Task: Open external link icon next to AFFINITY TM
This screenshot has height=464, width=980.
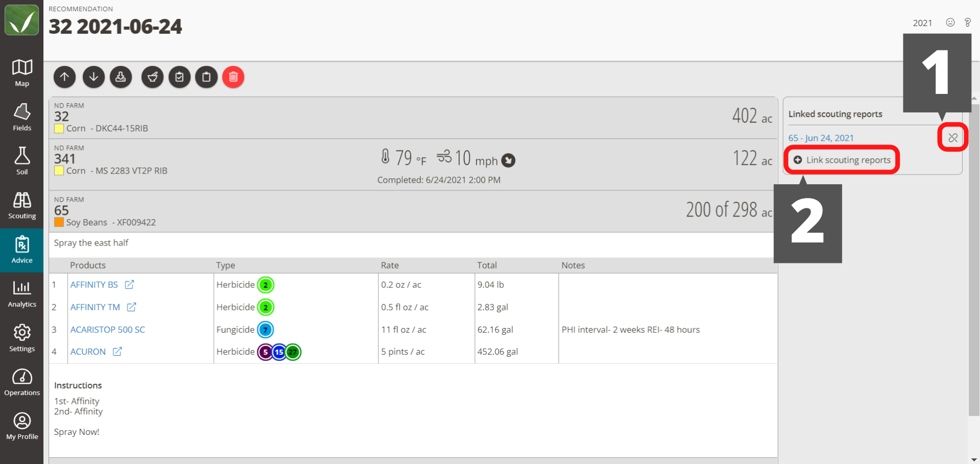Action: click(x=132, y=307)
